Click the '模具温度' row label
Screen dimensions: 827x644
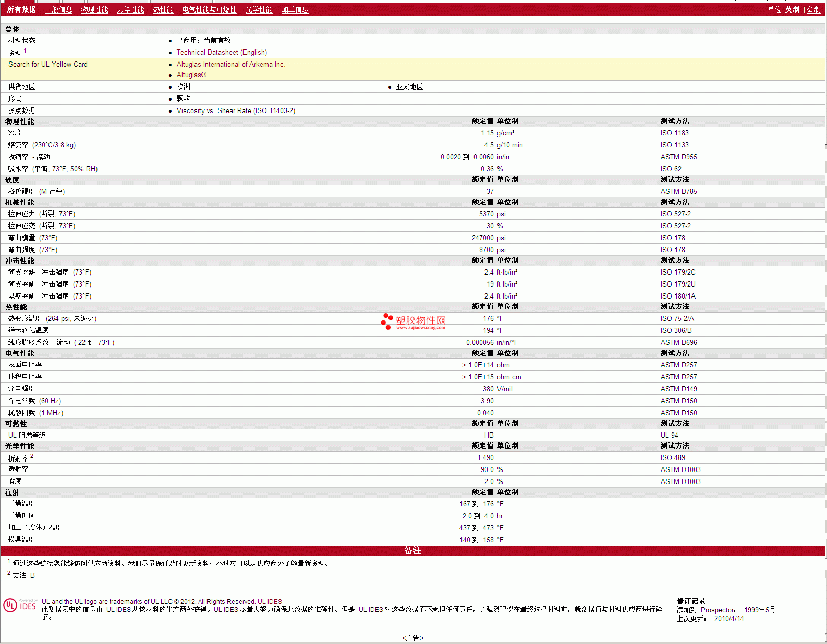pos(21,540)
